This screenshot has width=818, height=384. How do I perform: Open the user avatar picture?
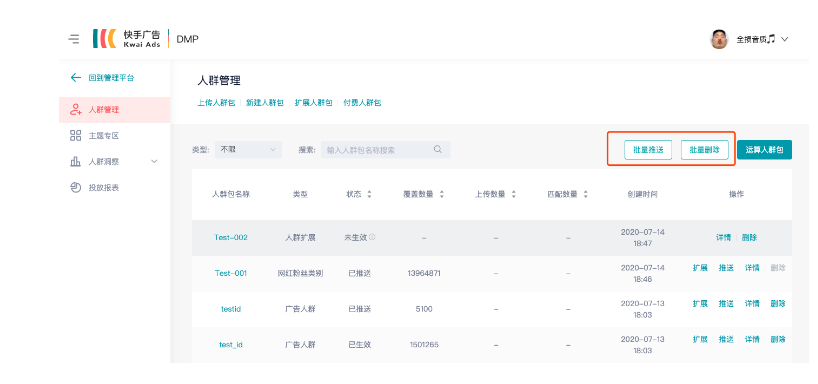(719, 39)
